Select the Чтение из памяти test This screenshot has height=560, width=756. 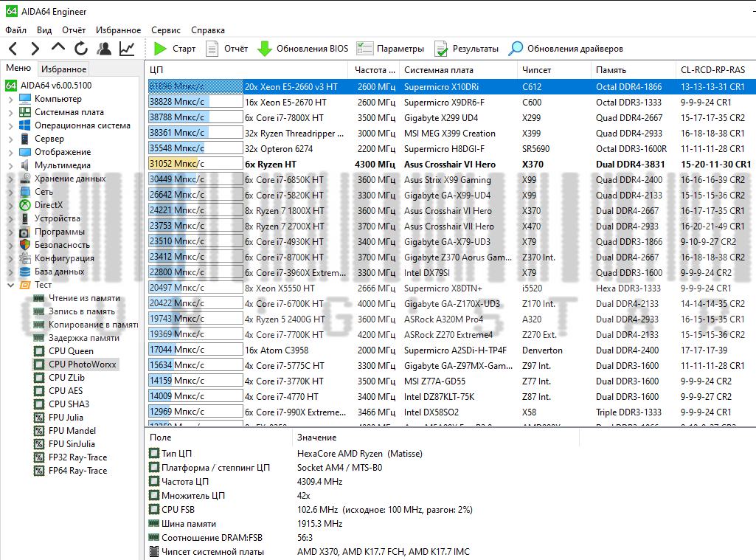84,298
